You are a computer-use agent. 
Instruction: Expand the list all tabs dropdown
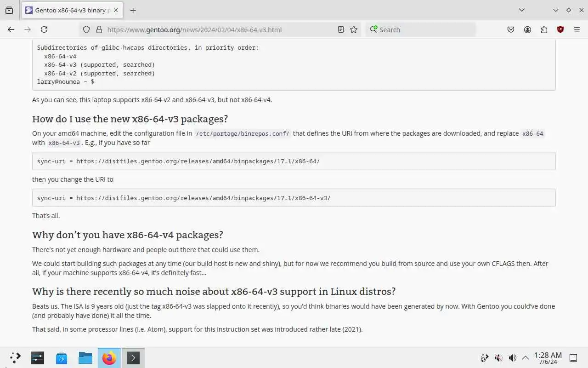(x=522, y=10)
